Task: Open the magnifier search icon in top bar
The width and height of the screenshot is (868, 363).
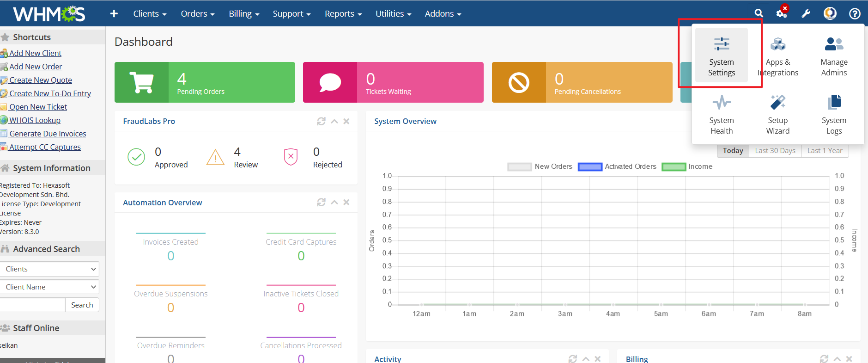Action: pyautogui.click(x=759, y=13)
